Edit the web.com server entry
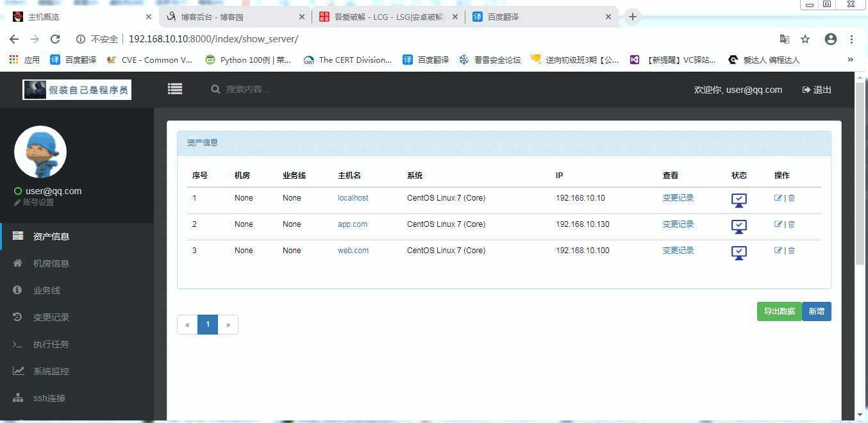 (778, 251)
